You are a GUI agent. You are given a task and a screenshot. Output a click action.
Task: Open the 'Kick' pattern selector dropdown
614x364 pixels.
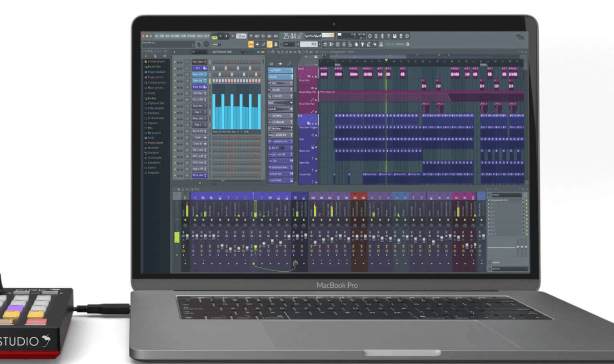click(x=309, y=44)
